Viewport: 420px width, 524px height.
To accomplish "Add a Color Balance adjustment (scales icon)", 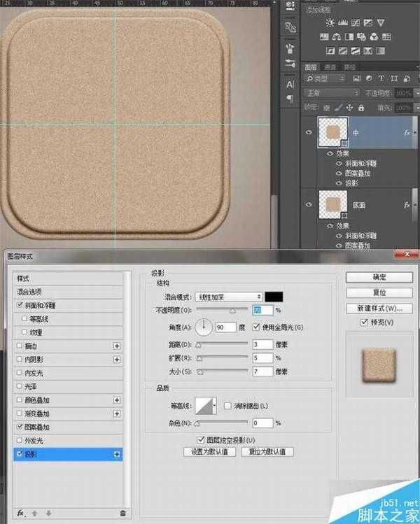I will pyautogui.click(x=337, y=37).
